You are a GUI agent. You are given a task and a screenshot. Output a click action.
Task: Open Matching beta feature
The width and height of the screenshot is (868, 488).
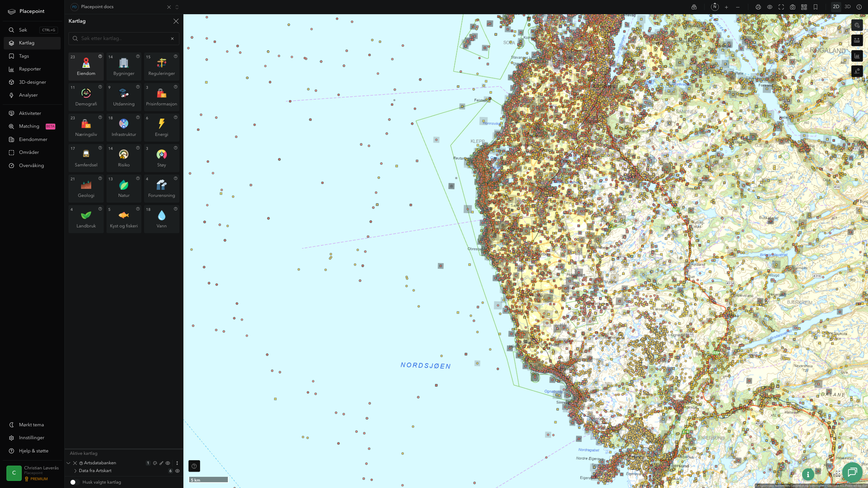pyautogui.click(x=32, y=126)
